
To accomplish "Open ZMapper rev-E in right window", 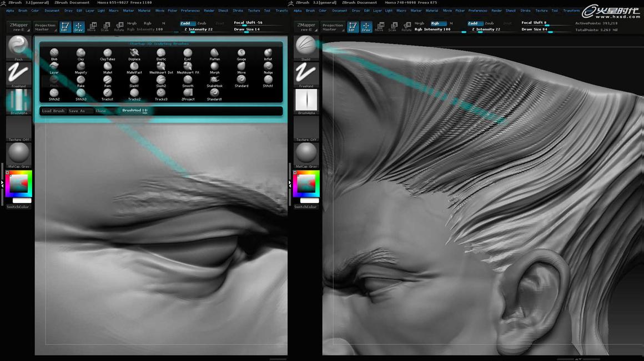I will (x=306, y=27).
